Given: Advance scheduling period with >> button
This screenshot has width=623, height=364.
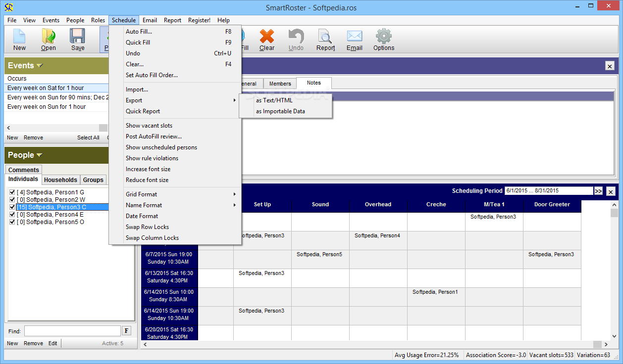Looking at the screenshot, I should pyautogui.click(x=598, y=191).
